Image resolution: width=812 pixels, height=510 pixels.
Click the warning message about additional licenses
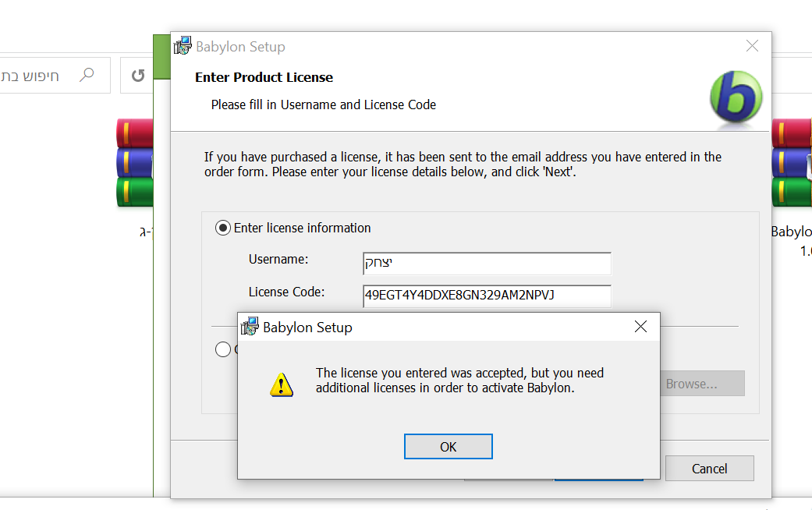click(x=460, y=381)
